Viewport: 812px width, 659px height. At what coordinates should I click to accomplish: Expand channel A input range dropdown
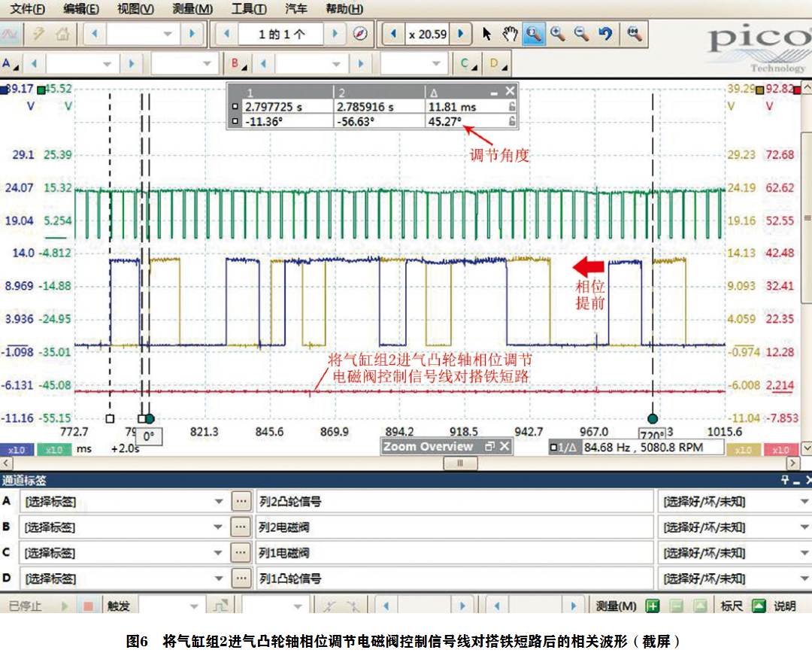(108, 64)
